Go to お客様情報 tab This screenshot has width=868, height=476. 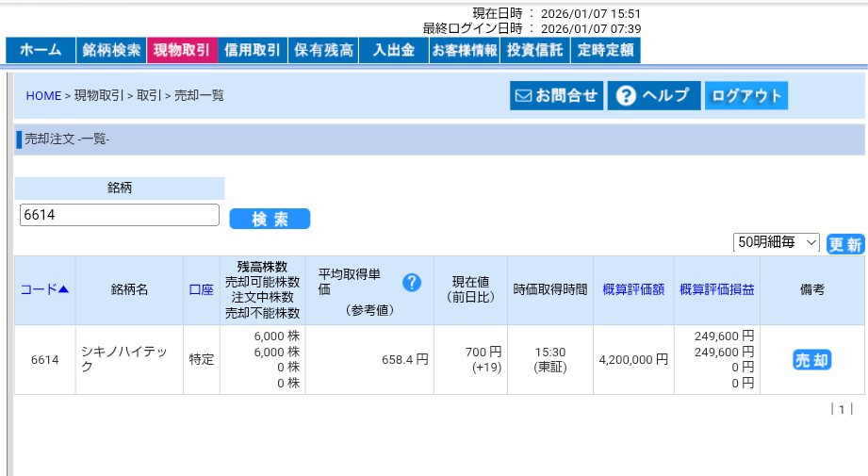[x=464, y=50]
